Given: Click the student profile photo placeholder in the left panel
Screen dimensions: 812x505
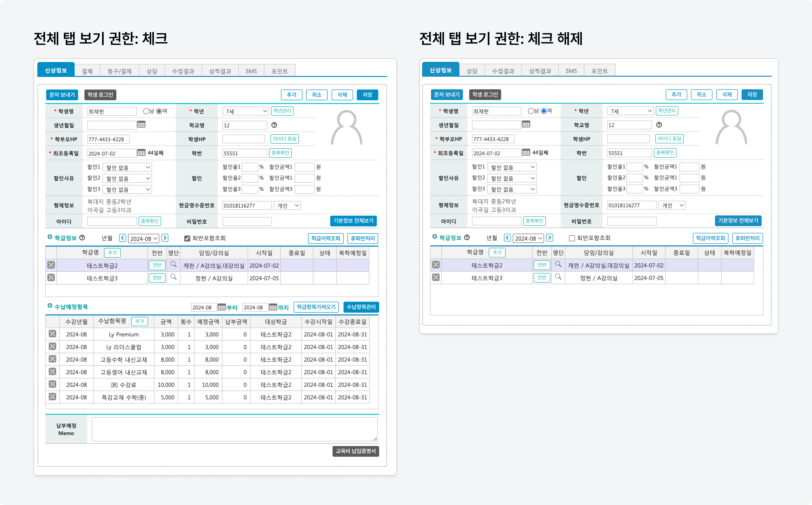Looking at the screenshot, I should (346, 128).
